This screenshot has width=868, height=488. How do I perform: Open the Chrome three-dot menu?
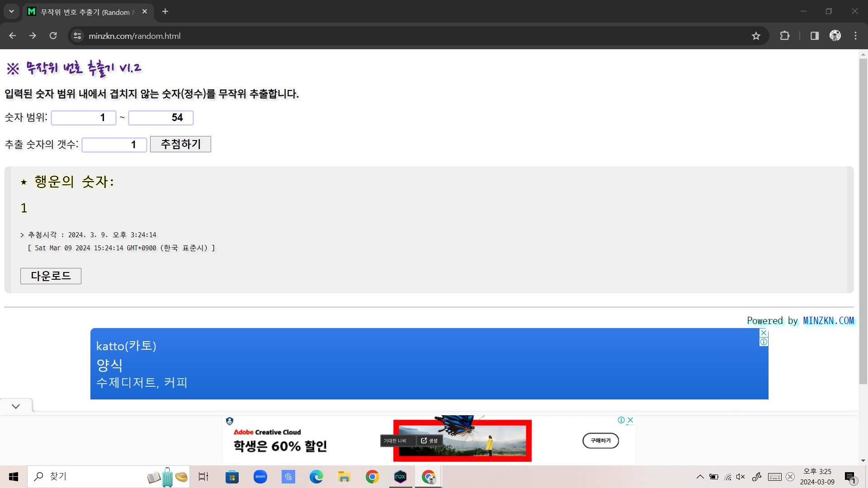(855, 36)
